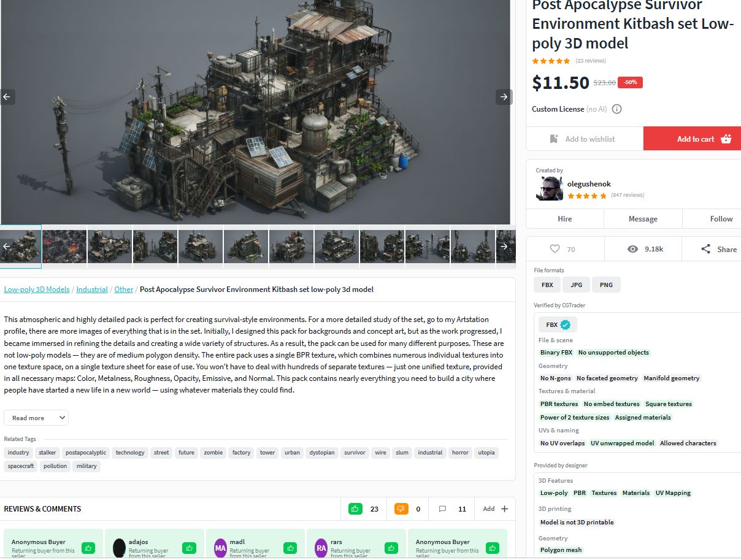This screenshot has height=560, width=741.
Task: Click the thumbnail strip left arrow
Action: 7,247
